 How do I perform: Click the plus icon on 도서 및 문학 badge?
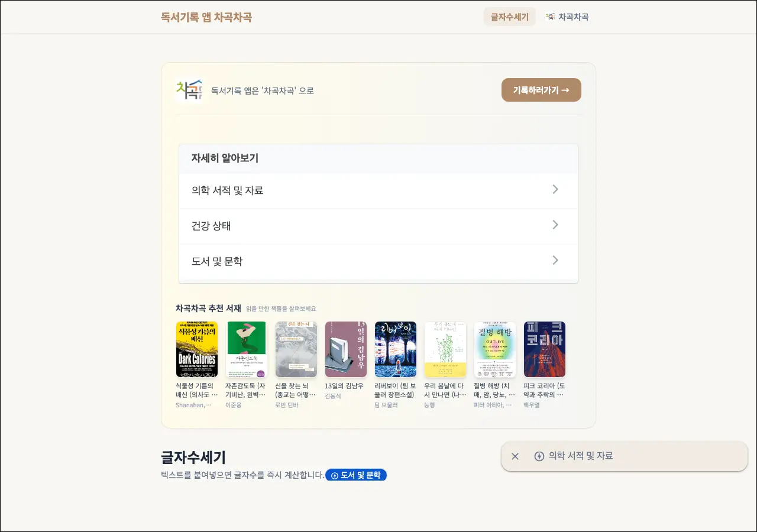335,475
